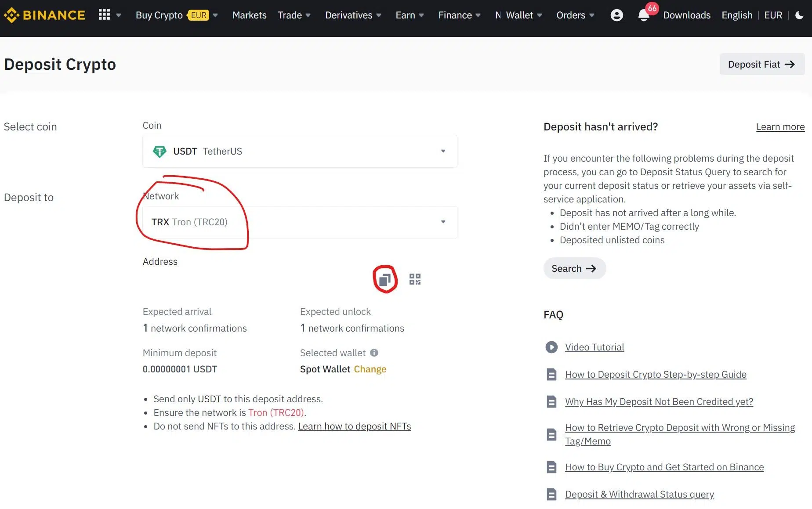Change the selected Spot Wallet

370,369
